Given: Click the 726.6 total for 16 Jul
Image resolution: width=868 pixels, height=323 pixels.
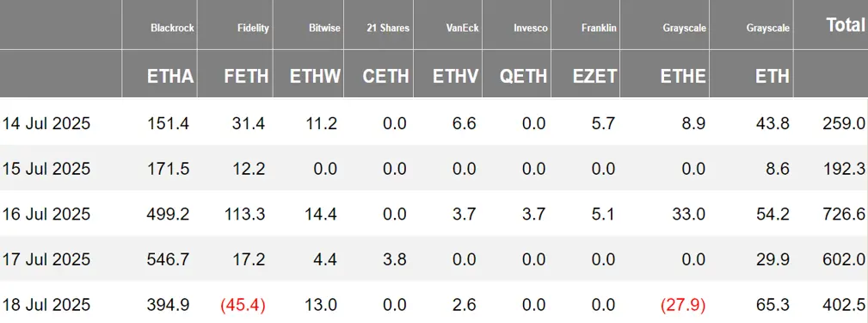Looking at the screenshot, I should click(x=844, y=214).
